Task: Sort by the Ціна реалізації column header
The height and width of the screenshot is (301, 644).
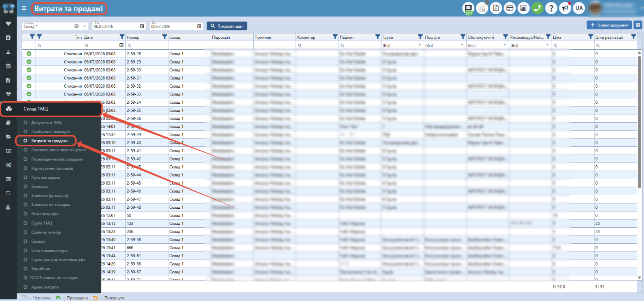Action: pos(609,37)
